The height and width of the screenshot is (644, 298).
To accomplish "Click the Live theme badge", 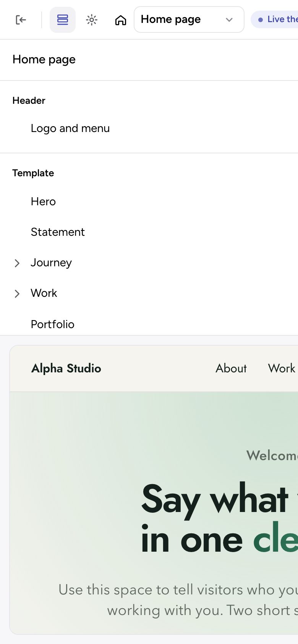I will tap(275, 19).
